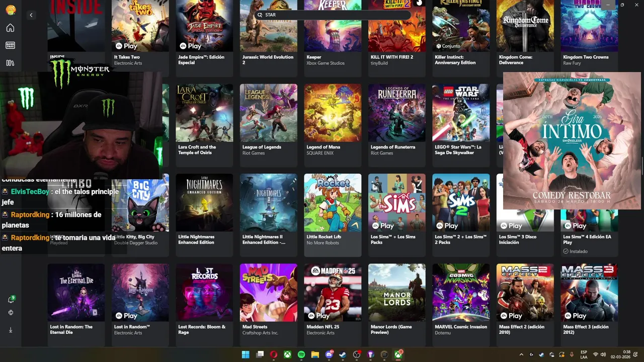Viewport: 644px width, 362px height.
Task: Click 'Mass Effect 3 (edición 2012)' title
Action: (587, 329)
